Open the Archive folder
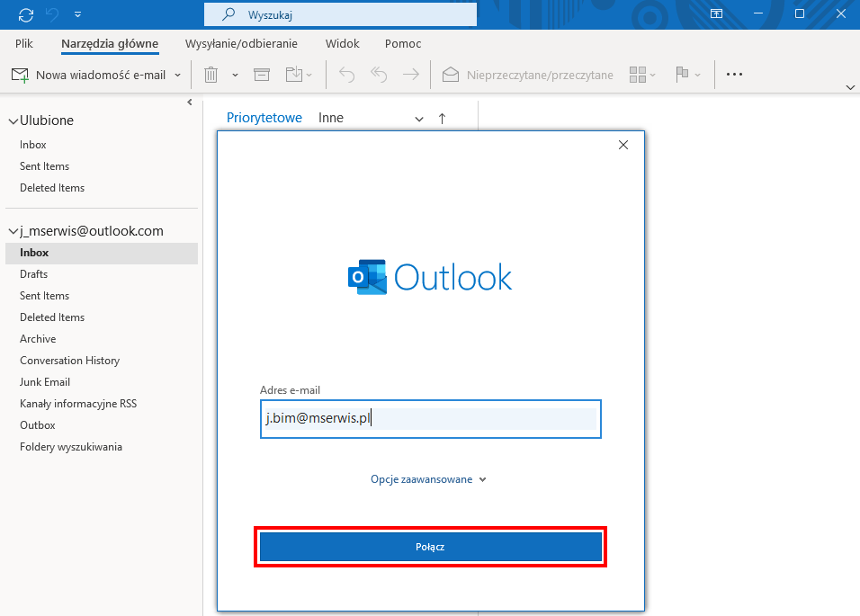The width and height of the screenshot is (860, 616). 38,339
